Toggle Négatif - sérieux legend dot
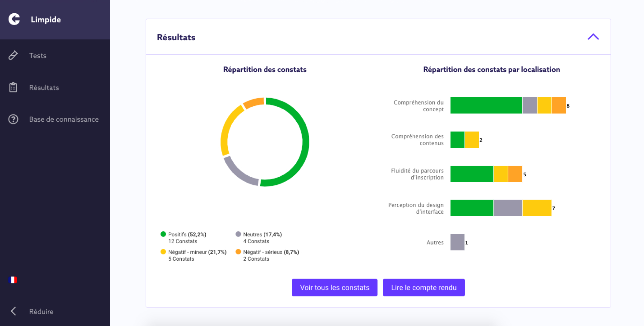 [238, 252]
